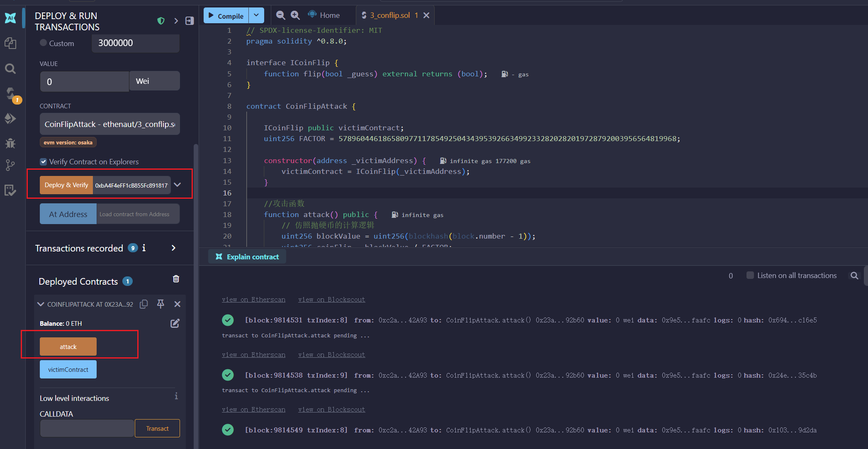Open the first view on Etherscan link

coord(253,300)
